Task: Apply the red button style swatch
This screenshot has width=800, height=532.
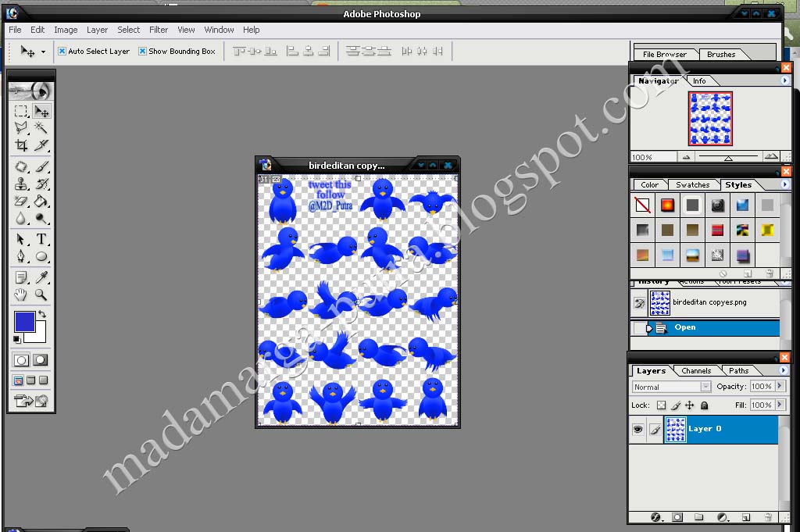Action: tap(667, 205)
